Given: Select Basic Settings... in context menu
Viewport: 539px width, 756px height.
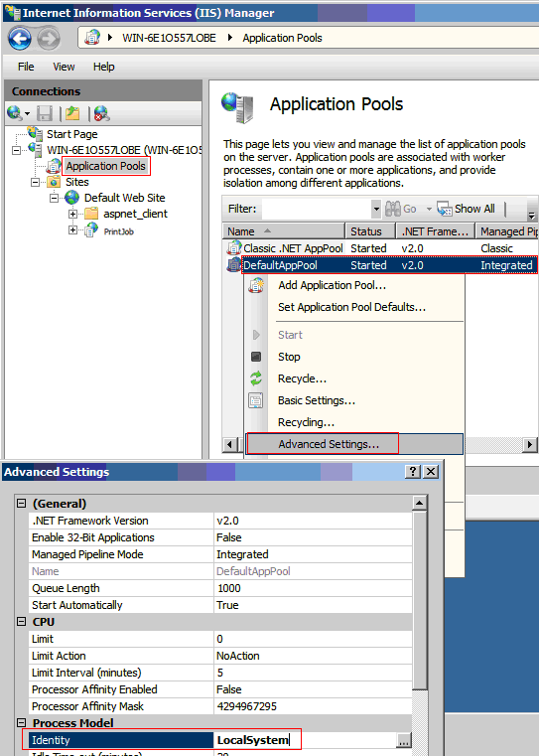Looking at the screenshot, I should tap(317, 400).
